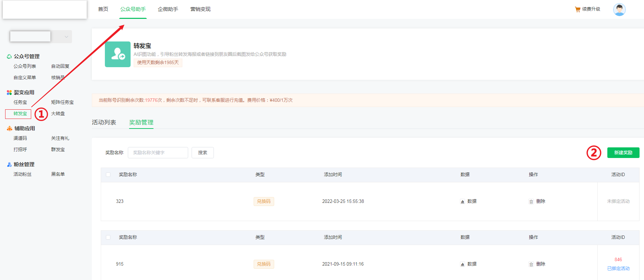The height and width of the screenshot is (280, 644).
Task: Switch to the 活动列表 tab
Action: pyautogui.click(x=104, y=122)
